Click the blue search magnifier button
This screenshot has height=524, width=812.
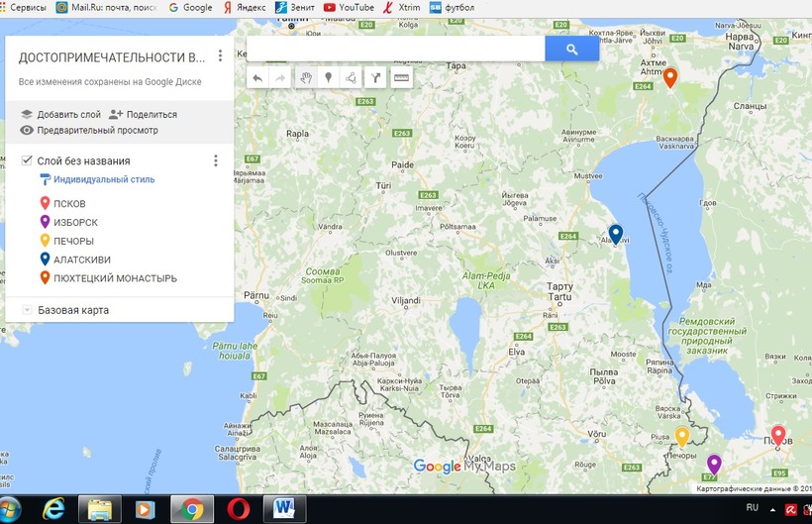(572, 49)
